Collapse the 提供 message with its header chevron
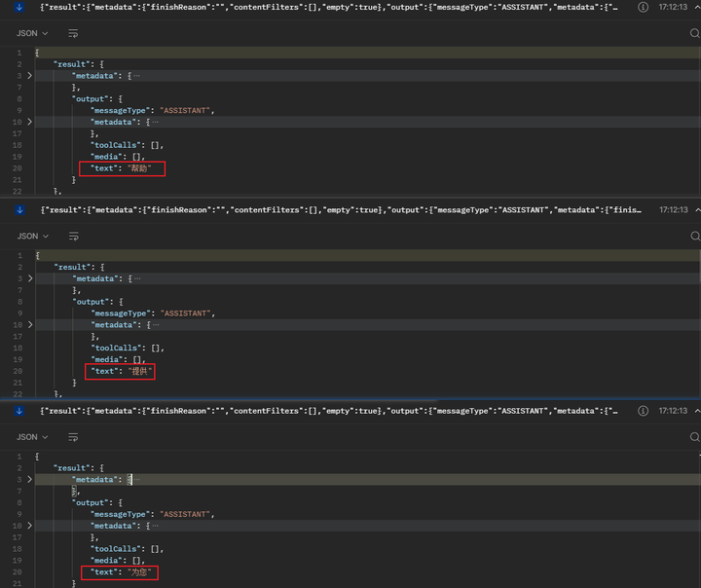Screen dimensions: 701x588 [x=697, y=209]
